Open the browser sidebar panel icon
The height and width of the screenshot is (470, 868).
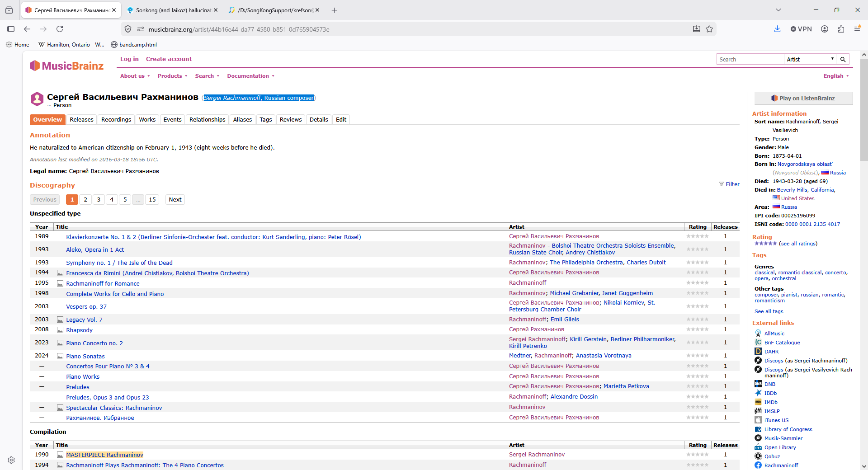[11, 29]
